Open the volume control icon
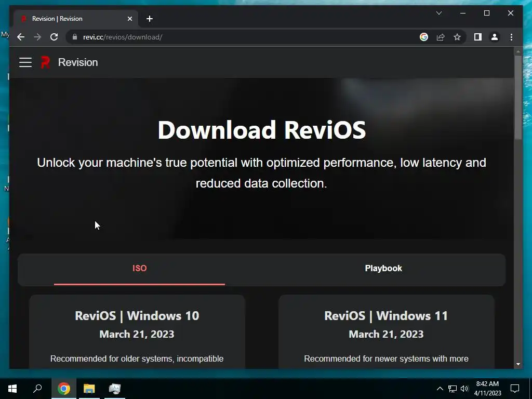The image size is (532, 399). click(x=464, y=389)
